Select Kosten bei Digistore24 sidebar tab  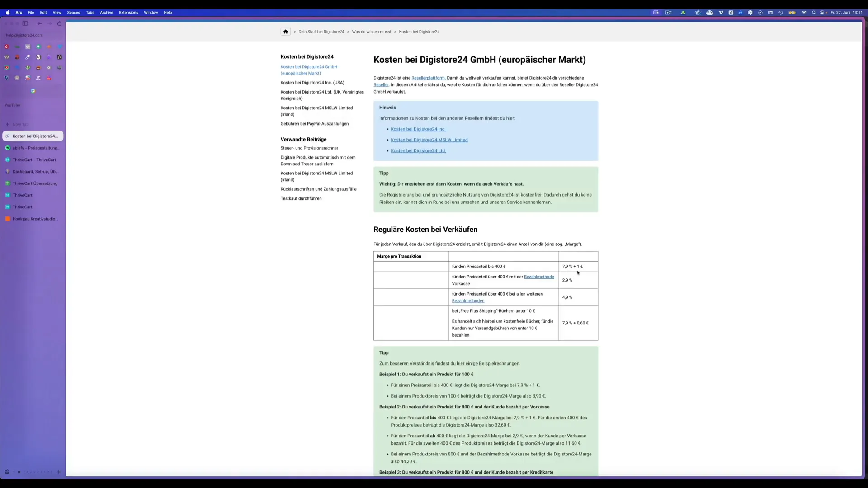tap(33, 136)
